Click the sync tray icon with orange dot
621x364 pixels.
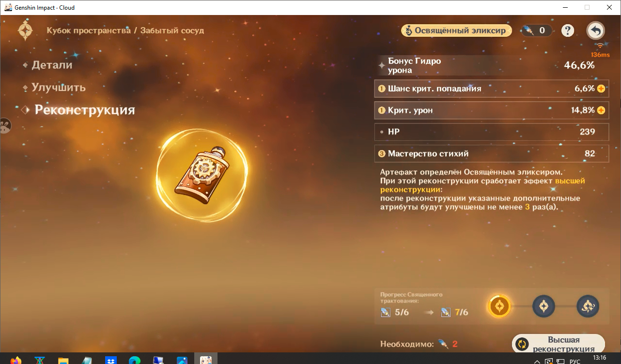[x=549, y=361]
